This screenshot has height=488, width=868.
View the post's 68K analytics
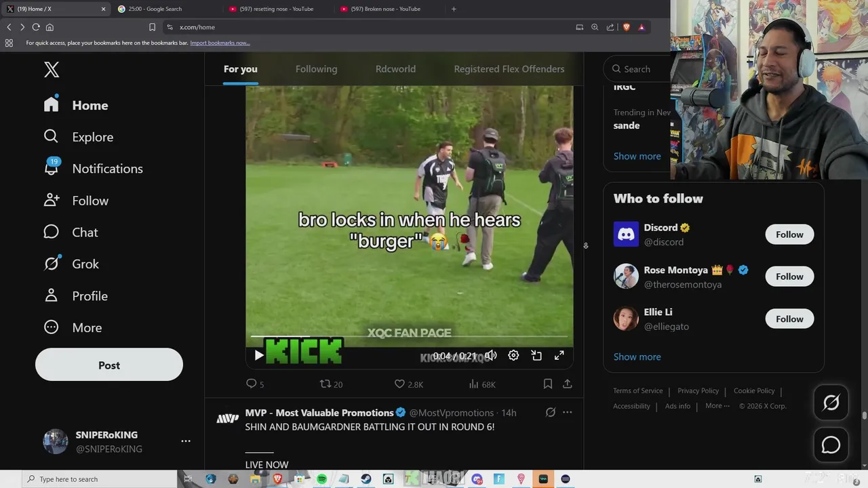point(482,384)
